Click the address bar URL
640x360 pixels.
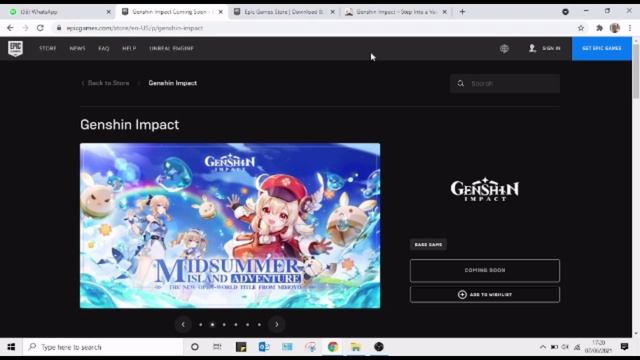(135, 28)
